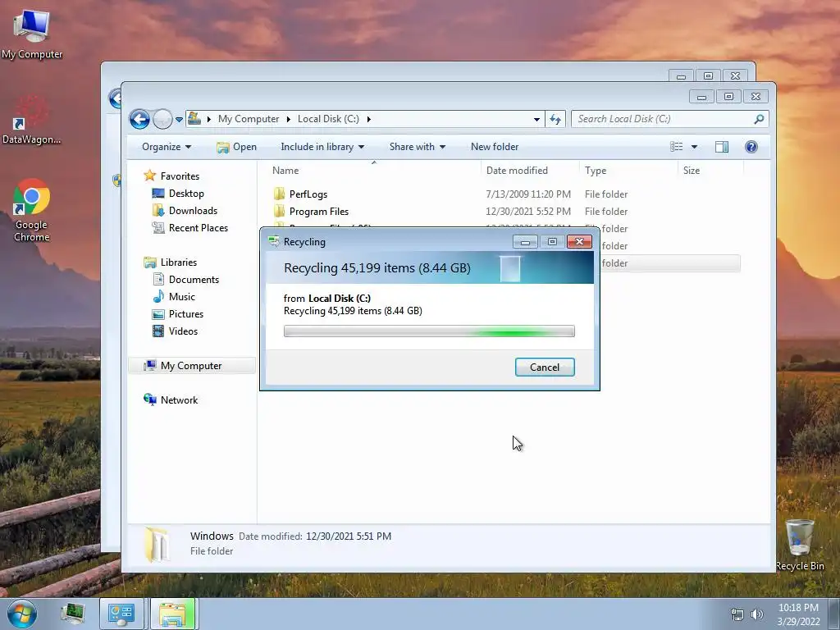Minimize the Recycling dialog
This screenshot has width=840, height=630.
point(525,242)
